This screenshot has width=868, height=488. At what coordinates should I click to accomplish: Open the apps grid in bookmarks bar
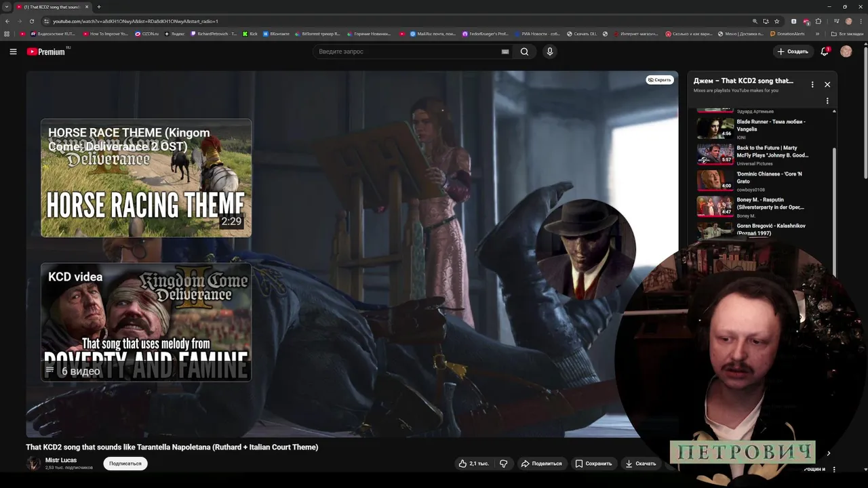7,34
